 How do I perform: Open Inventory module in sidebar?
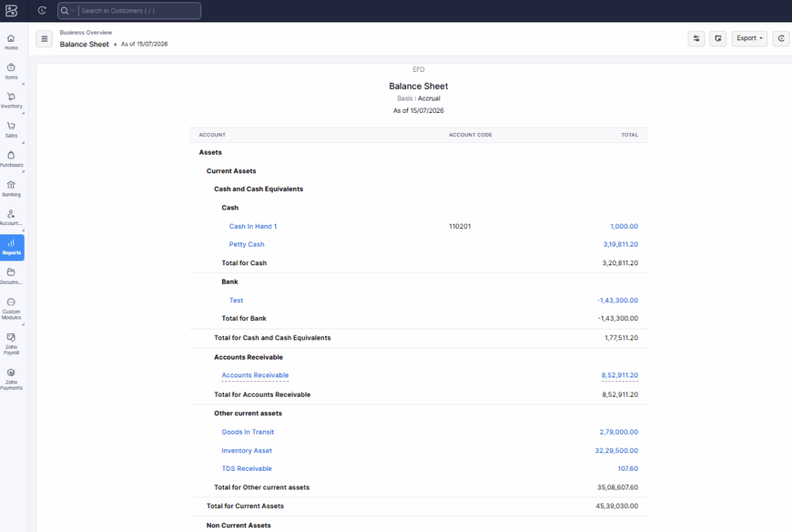coord(11,101)
